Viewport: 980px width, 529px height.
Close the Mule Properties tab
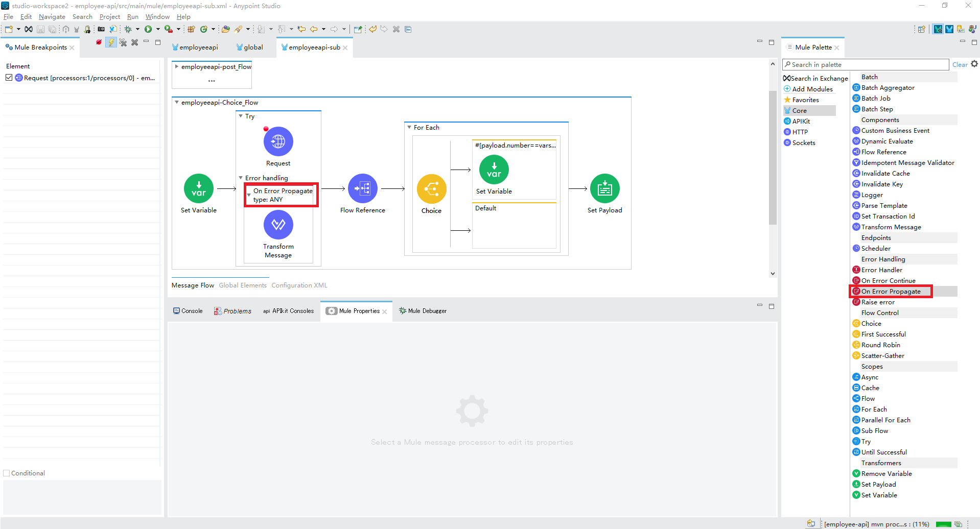pos(385,311)
